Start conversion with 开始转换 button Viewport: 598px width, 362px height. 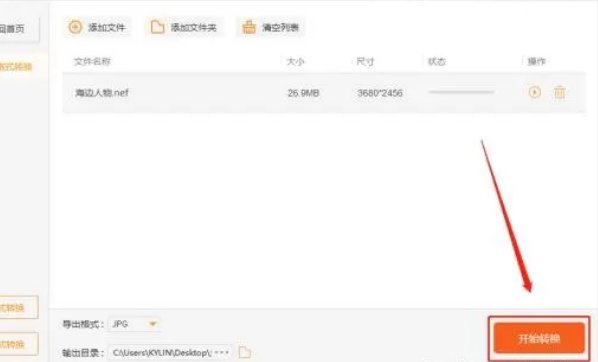[539, 338]
